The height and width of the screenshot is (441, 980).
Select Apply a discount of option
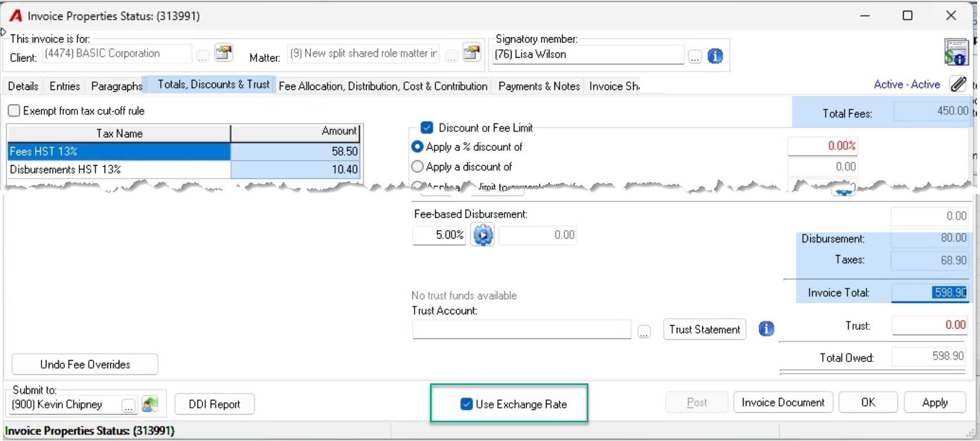point(418,167)
